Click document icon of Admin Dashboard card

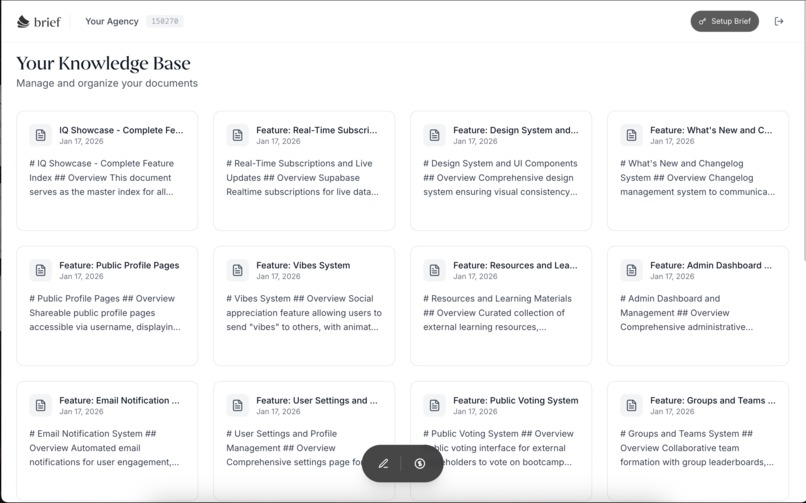click(631, 270)
